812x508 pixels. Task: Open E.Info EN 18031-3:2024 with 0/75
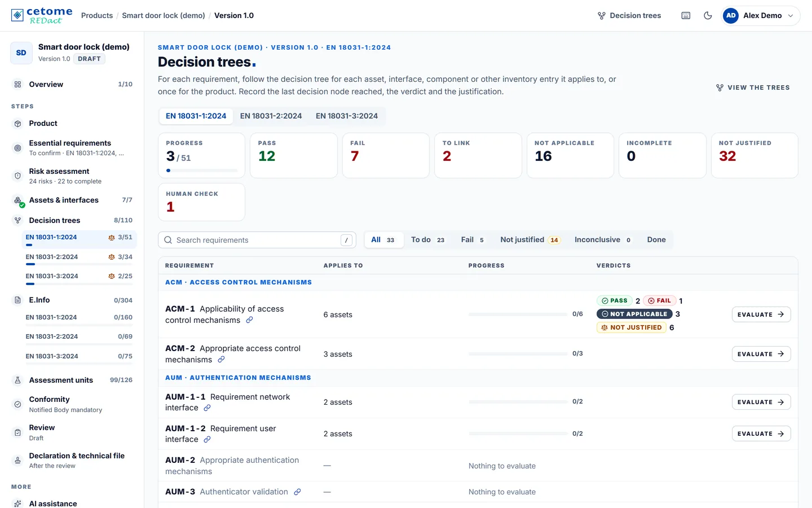tap(79, 358)
